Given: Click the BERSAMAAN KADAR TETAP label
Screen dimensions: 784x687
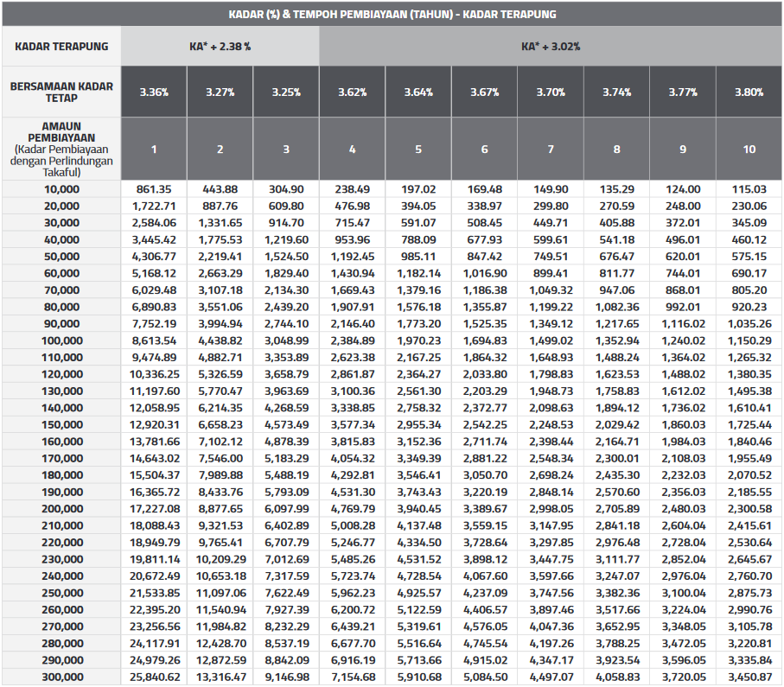Looking at the screenshot, I should click(61, 90).
